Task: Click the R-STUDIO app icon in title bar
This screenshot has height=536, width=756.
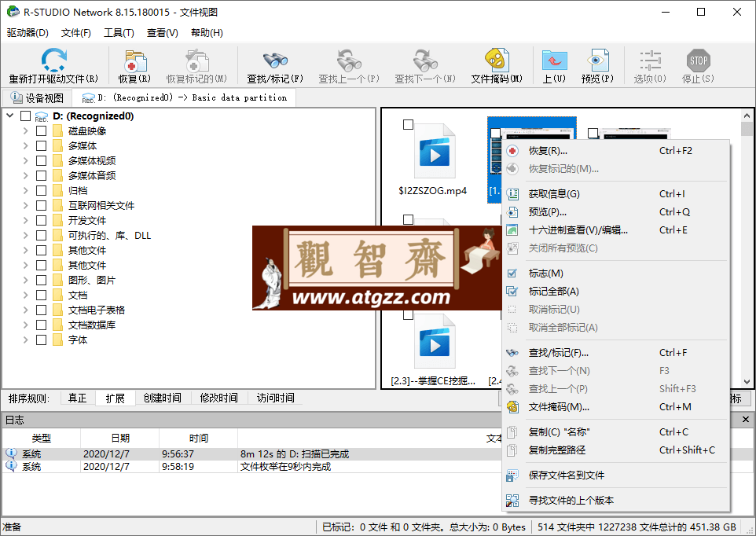Action: (13, 12)
